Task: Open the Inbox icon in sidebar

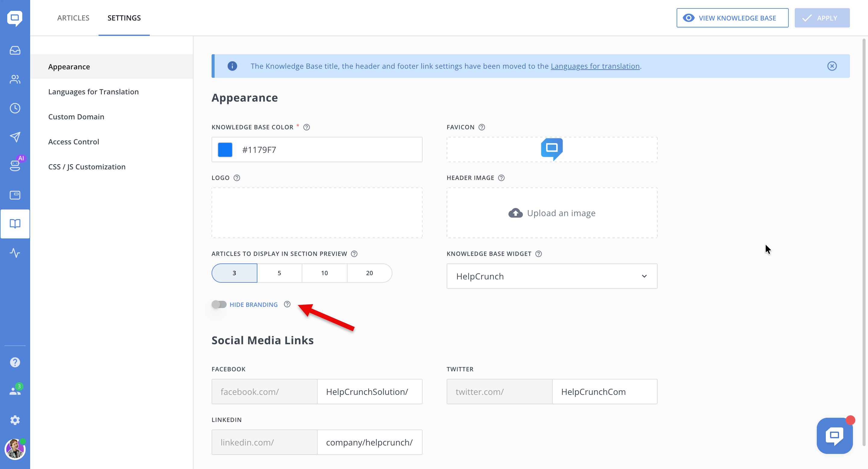Action: coord(15,51)
